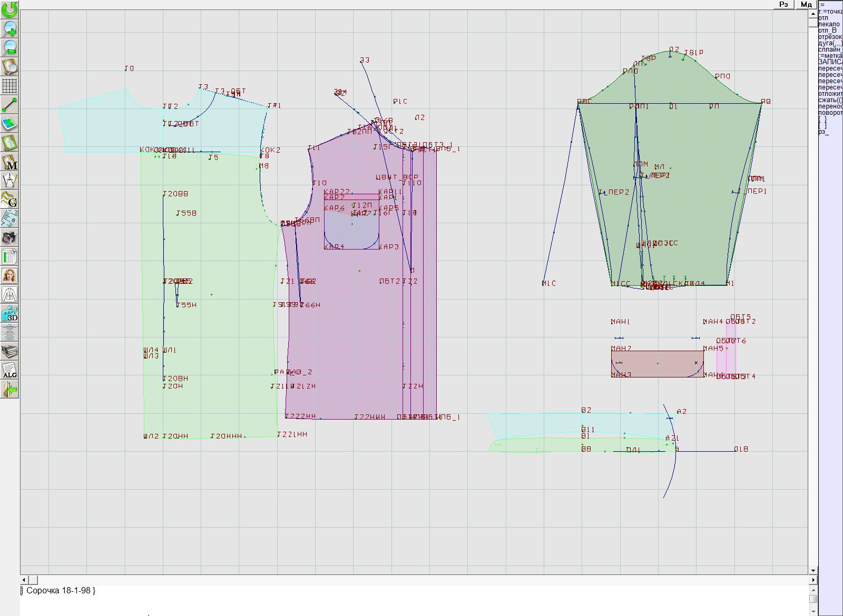Switch to the 3D view

click(9, 314)
